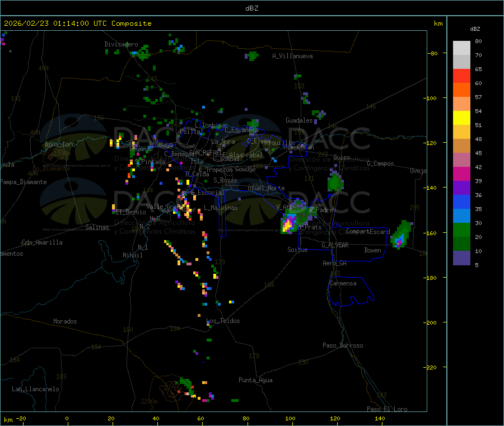Image resolution: width=504 pixels, height=426 pixels.
Task: Click the 'S_Rosas' map label
Action: 225,180
